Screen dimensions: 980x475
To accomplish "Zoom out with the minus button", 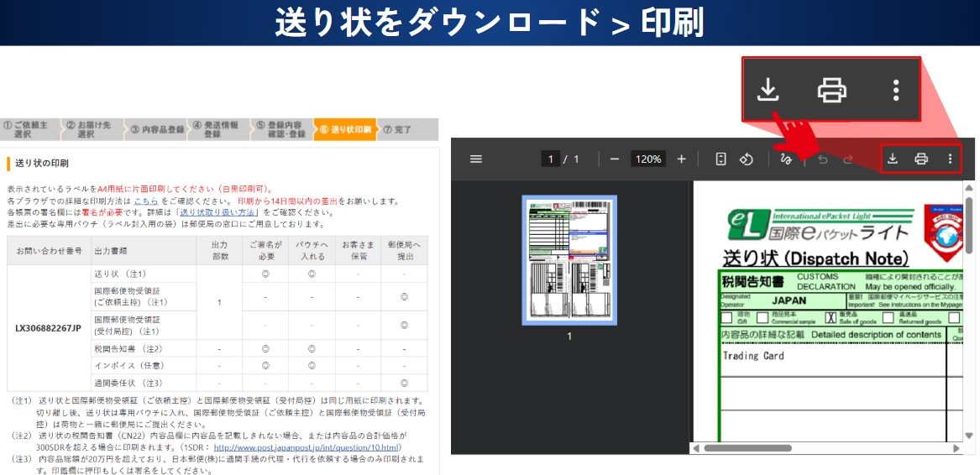I will (x=615, y=159).
